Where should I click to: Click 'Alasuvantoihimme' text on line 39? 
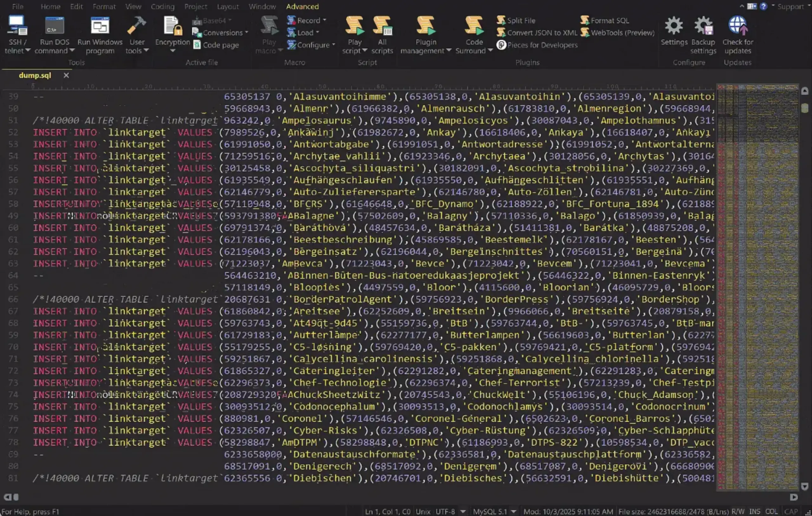pos(340,96)
